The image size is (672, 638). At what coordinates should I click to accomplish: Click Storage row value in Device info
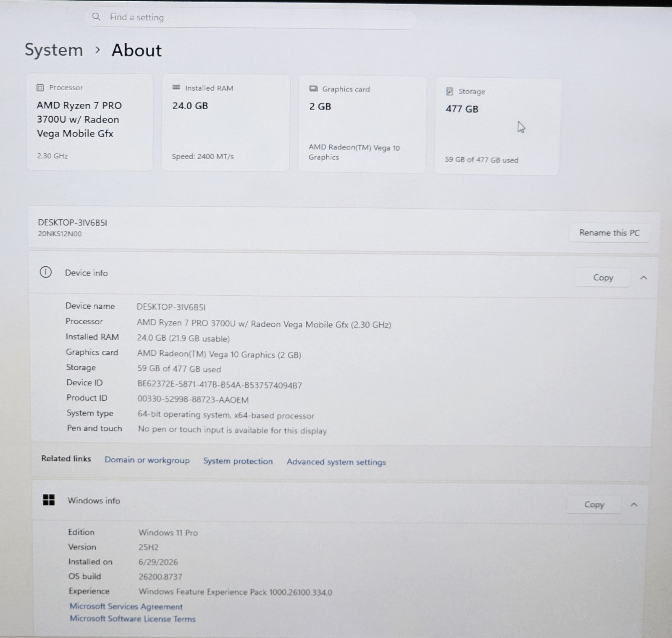point(179,369)
